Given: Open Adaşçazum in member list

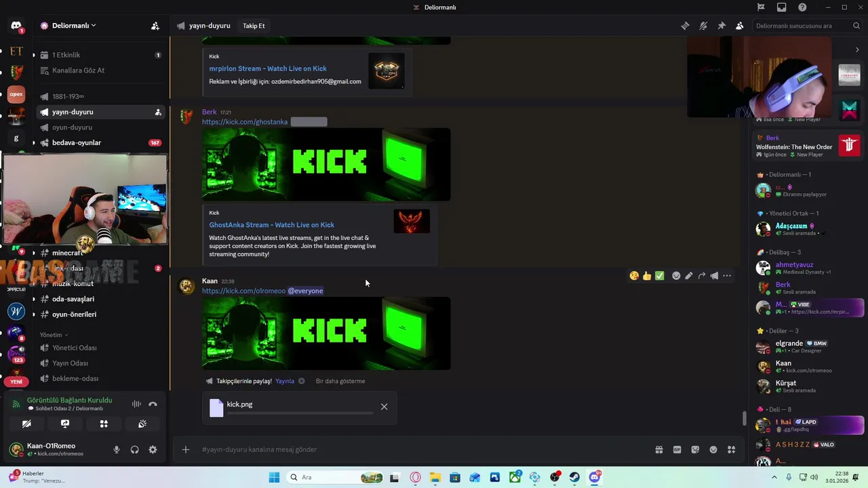Looking at the screenshot, I should tap(809, 229).
